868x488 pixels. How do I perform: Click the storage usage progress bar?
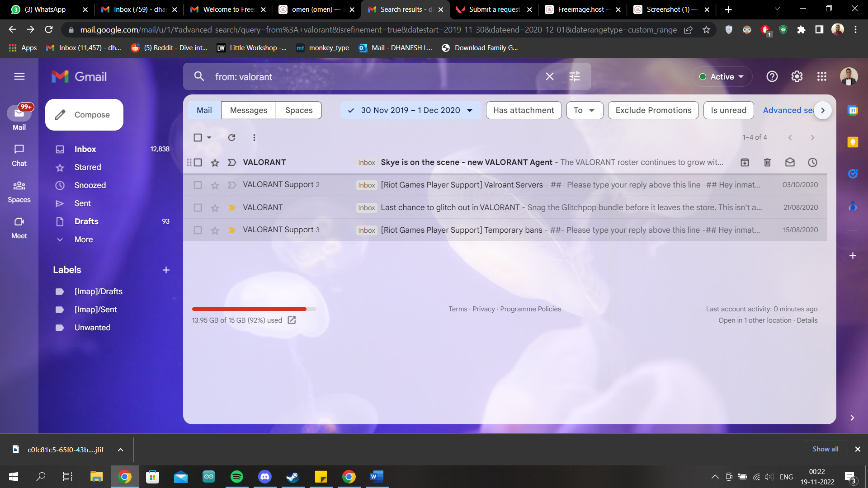coord(254,309)
